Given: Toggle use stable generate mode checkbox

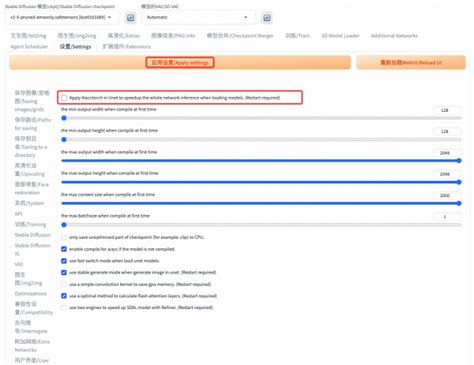Looking at the screenshot, I should click(x=64, y=272).
